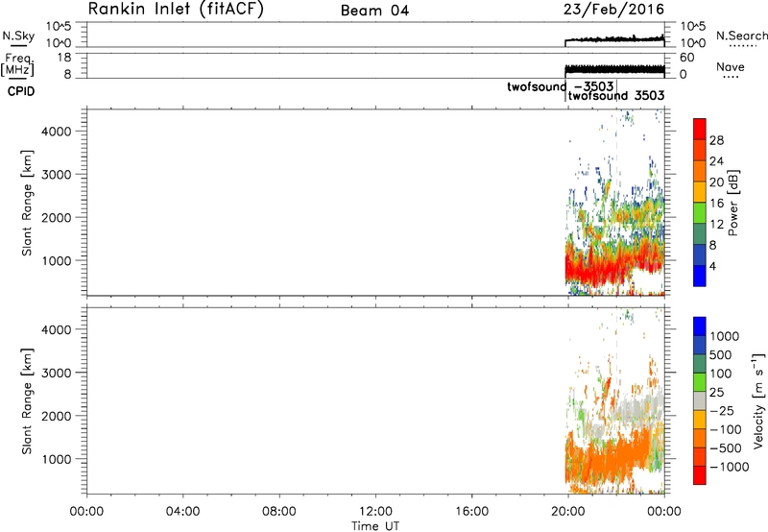Screen dimensions: 768x532
Task: Click the Slant Range label of the velocity panel
Action: pos(27,400)
